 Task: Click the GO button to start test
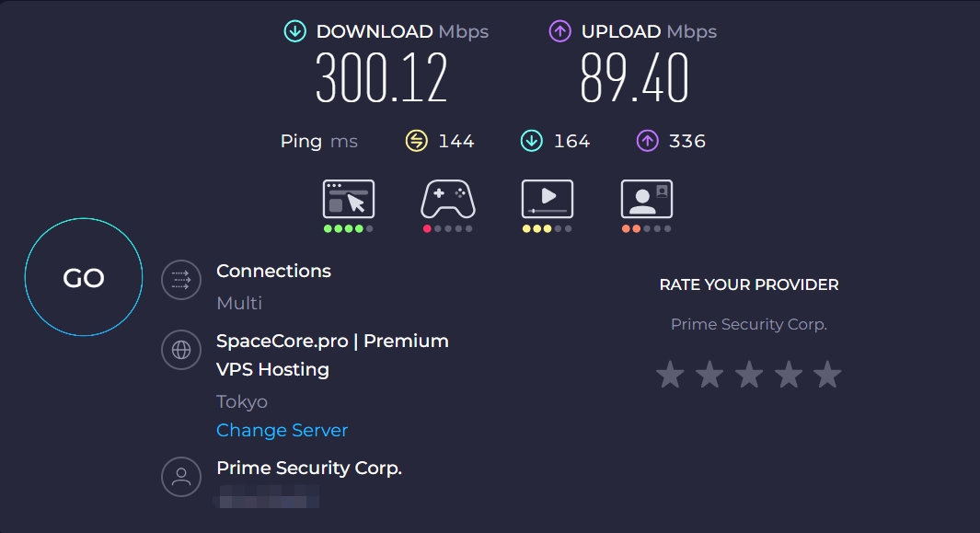[84, 277]
